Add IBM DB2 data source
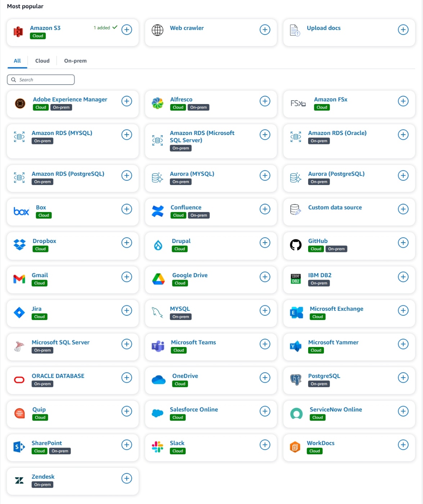This screenshot has height=504, width=423. [x=403, y=277]
